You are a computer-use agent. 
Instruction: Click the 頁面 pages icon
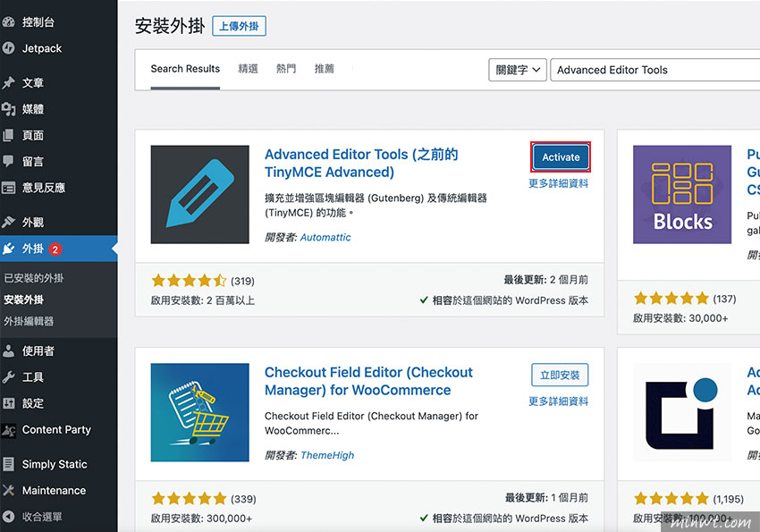8,135
